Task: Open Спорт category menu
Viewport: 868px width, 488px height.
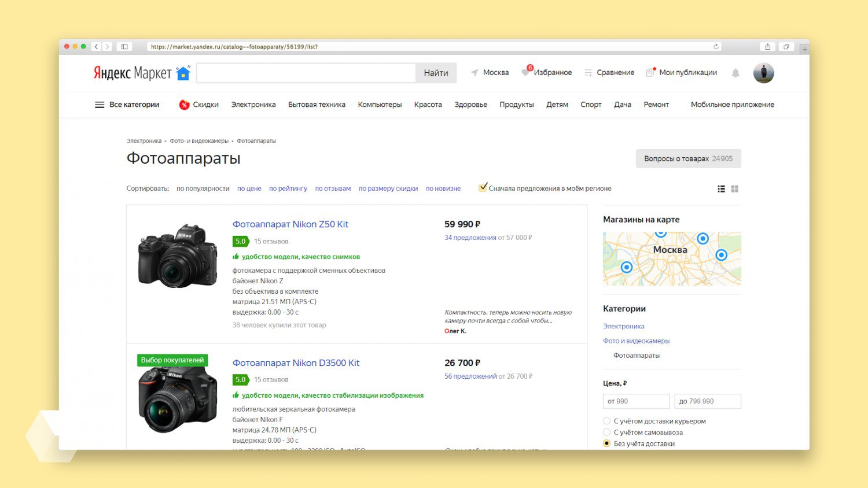Action: click(591, 105)
